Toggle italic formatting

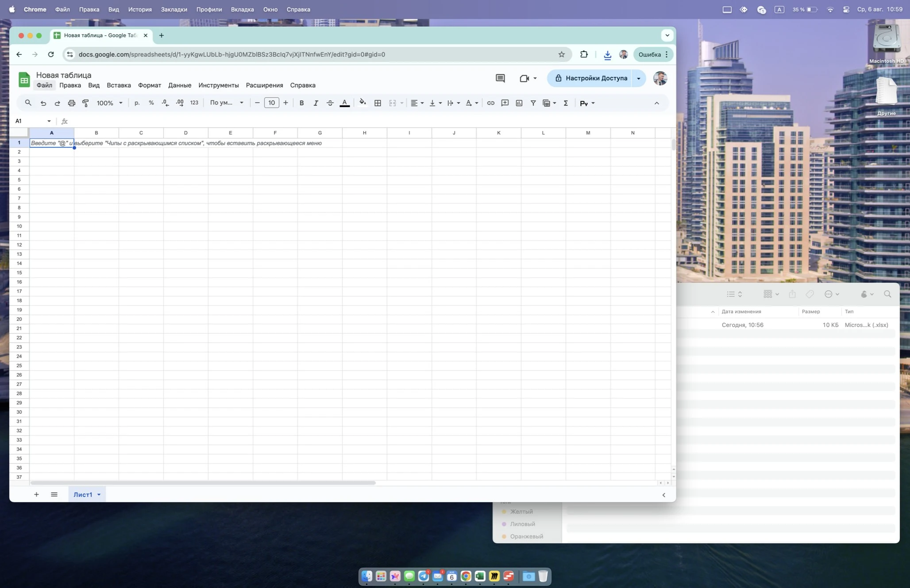point(316,103)
